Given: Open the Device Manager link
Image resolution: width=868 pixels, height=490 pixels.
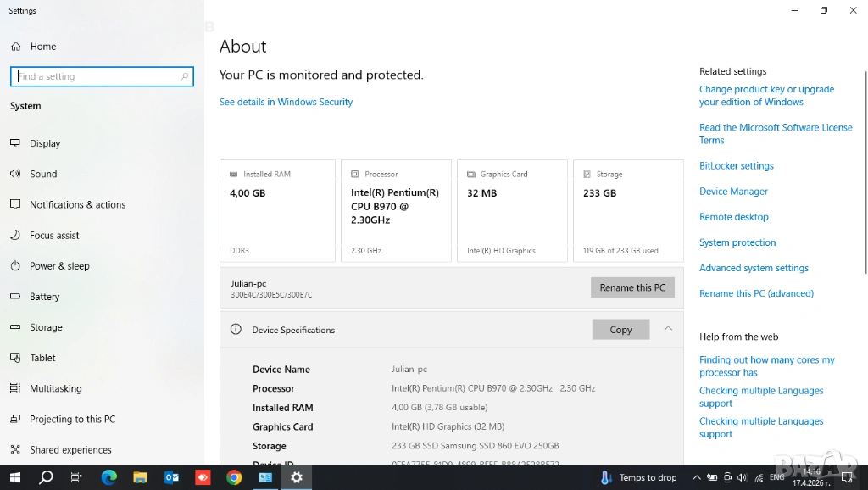Looking at the screenshot, I should point(733,192).
